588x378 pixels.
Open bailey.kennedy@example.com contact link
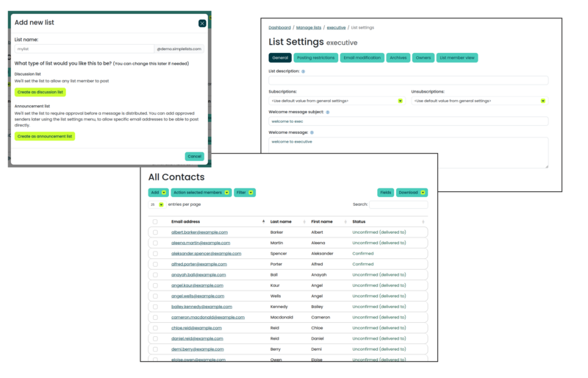(x=201, y=307)
